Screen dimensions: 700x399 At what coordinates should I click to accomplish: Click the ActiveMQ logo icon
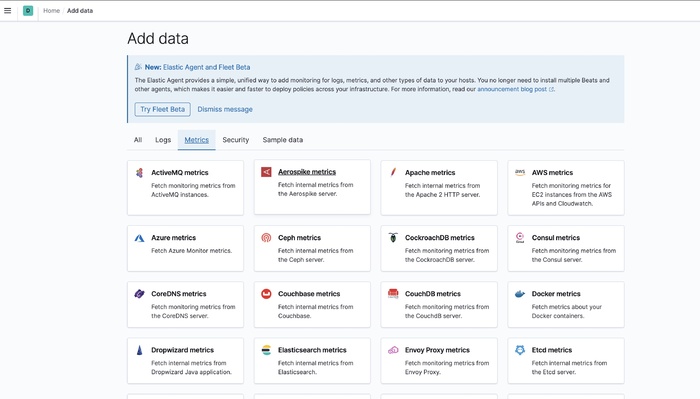(x=139, y=173)
